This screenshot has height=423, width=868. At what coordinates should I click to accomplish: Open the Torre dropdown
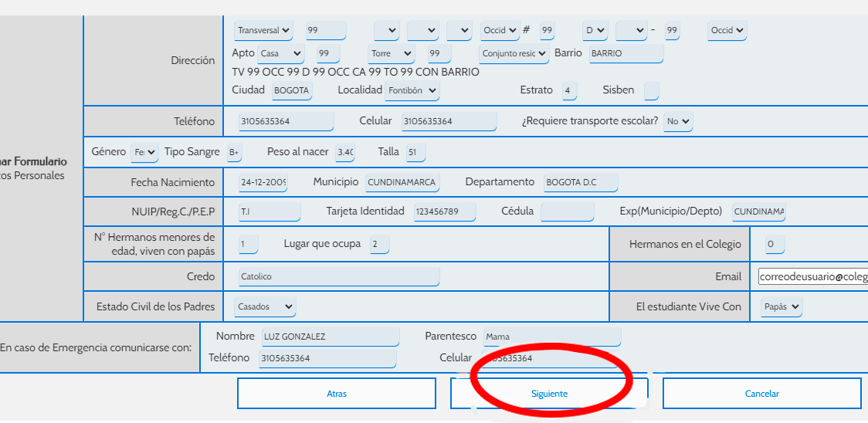tap(391, 54)
